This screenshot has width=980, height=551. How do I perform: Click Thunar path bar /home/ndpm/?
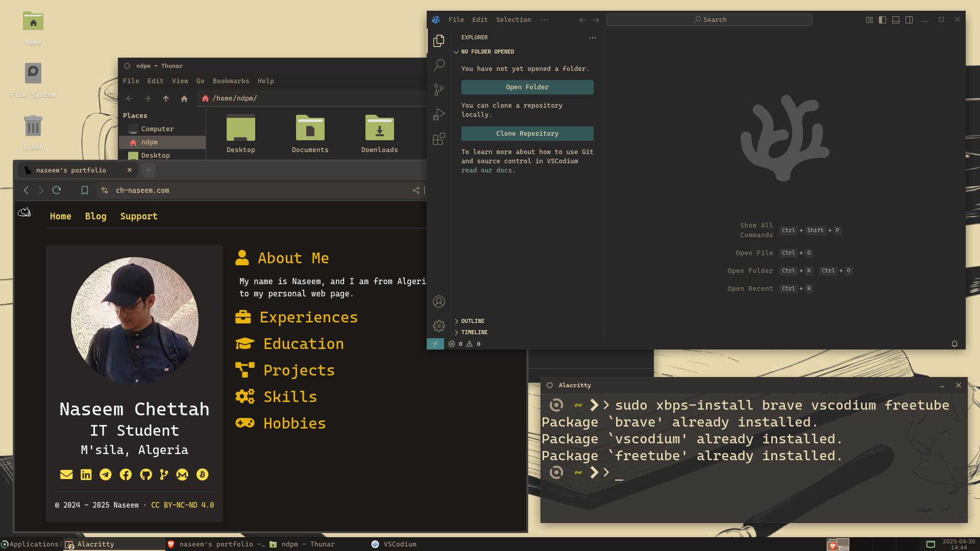[235, 98]
